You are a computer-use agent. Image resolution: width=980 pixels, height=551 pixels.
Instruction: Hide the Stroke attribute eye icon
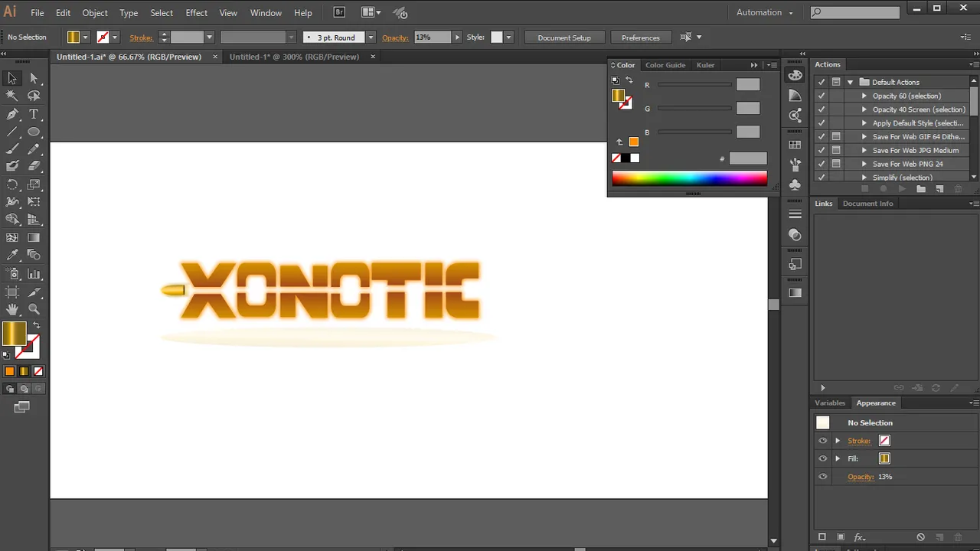click(x=823, y=441)
